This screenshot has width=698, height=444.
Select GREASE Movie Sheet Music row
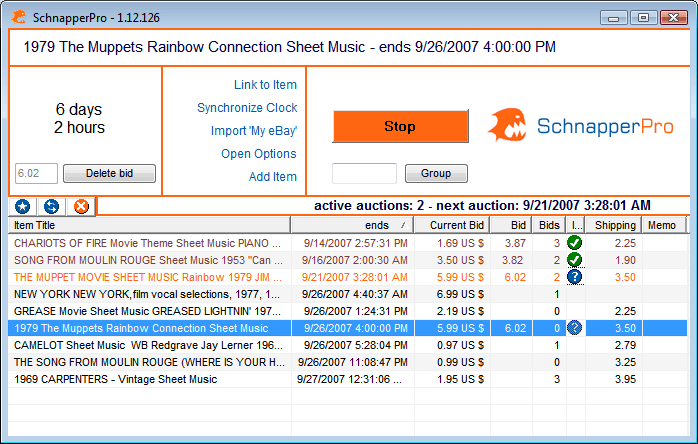tap(348, 311)
